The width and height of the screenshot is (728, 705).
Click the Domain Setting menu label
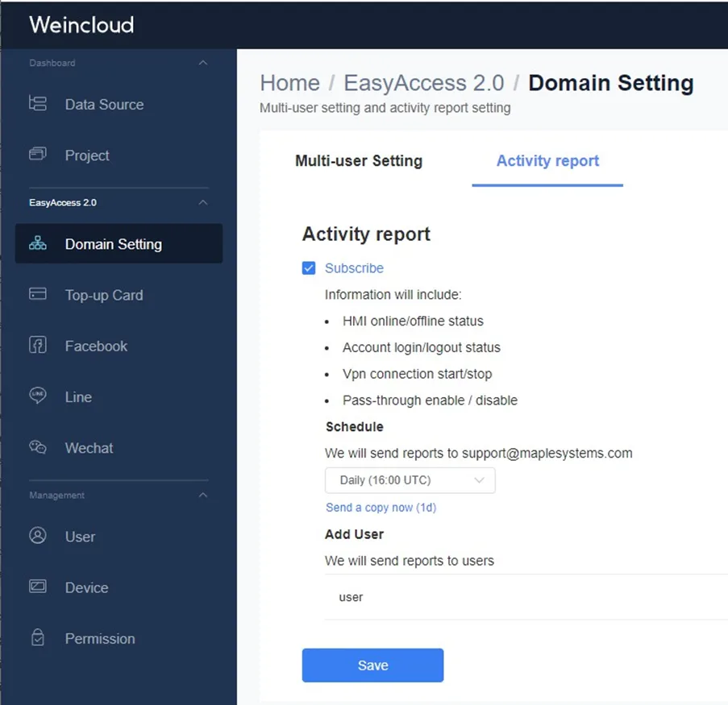pyautogui.click(x=114, y=244)
